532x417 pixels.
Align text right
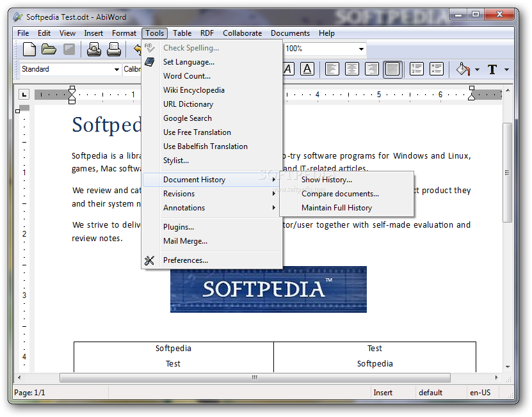pos(372,69)
